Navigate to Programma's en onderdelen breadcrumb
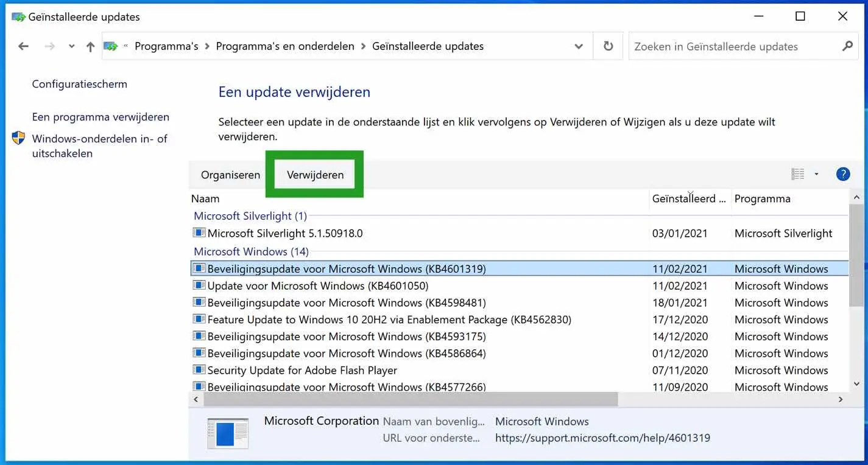868x465 pixels. [x=285, y=46]
